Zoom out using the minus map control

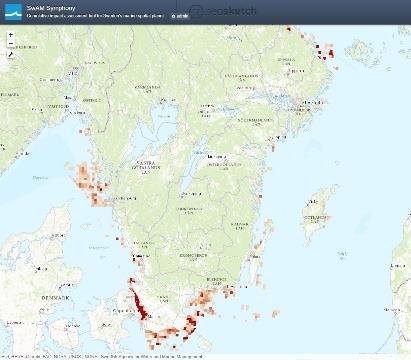(11, 43)
